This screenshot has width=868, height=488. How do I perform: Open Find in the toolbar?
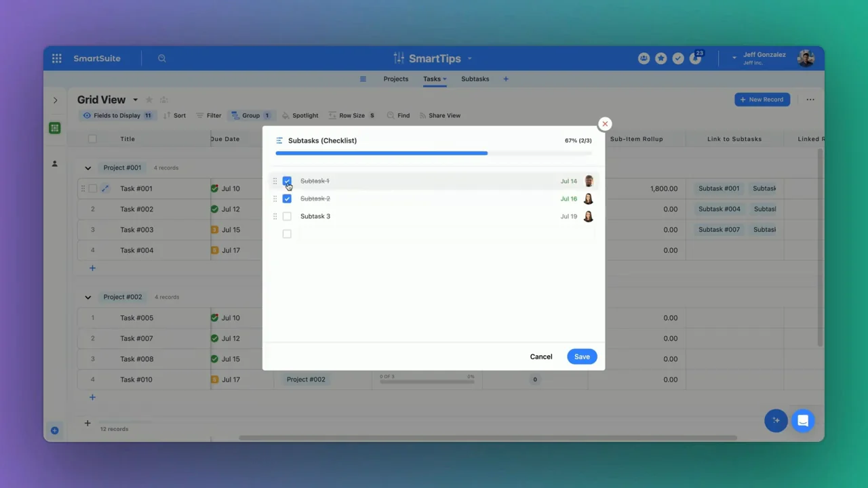[x=399, y=115]
